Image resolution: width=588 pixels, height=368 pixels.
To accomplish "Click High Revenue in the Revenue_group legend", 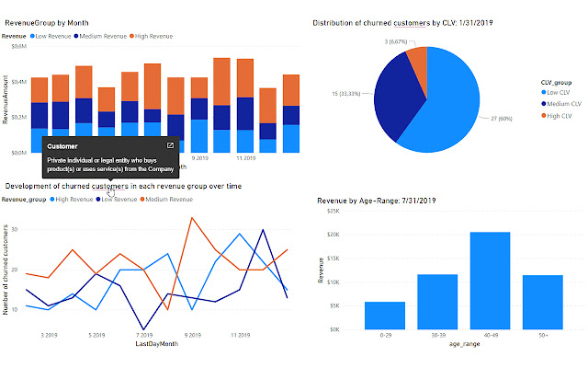I will coord(72,199).
